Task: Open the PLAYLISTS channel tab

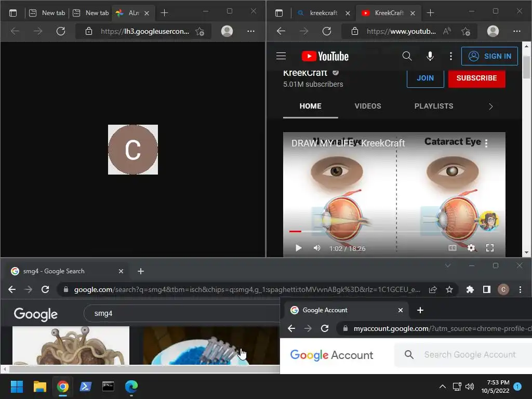Action: pos(434,106)
